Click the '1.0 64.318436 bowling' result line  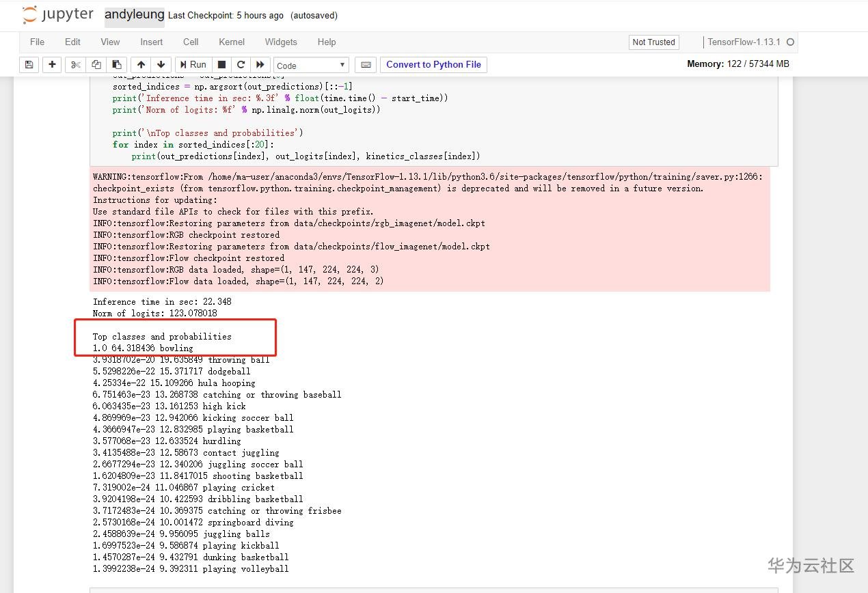click(x=143, y=348)
